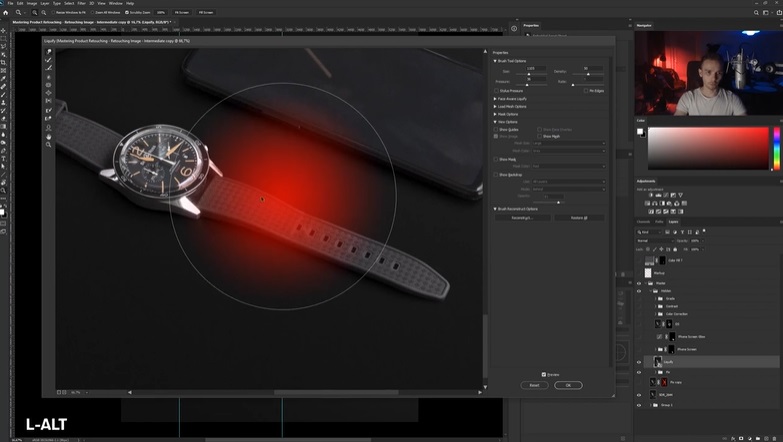The image size is (783, 442).
Task: Select the Smooth tool in Liquify
Action: click(48, 67)
